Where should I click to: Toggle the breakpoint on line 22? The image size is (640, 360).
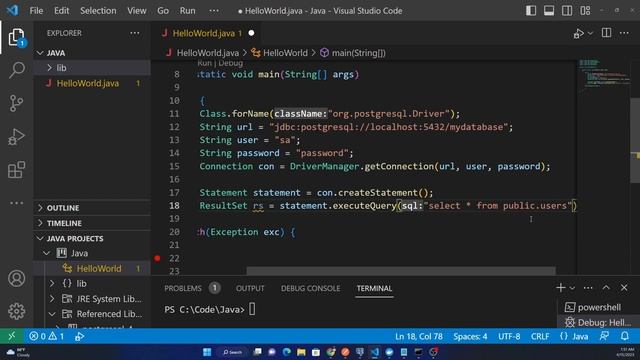(158, 258)
